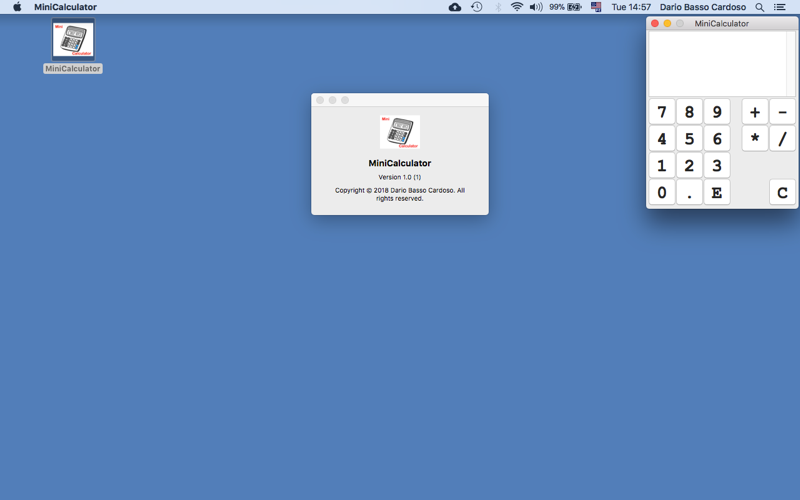
Task: Hit the plus operator key
Action: point(755,112)
